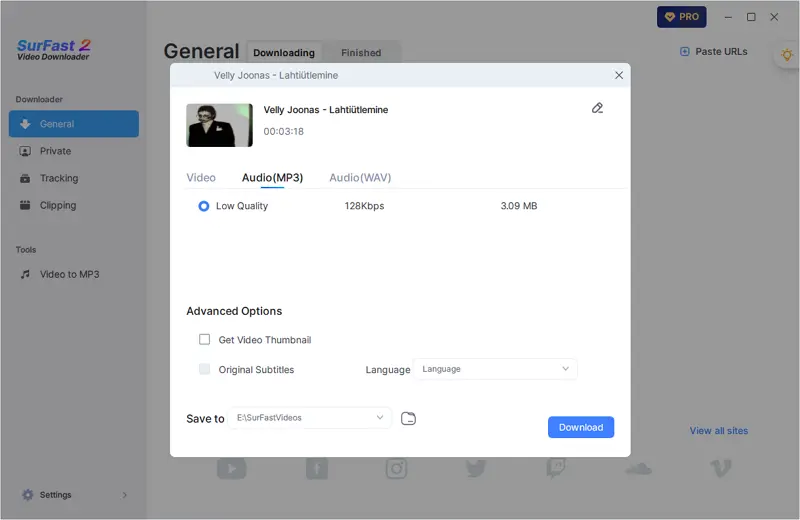This screenshot has width=800, height=520.
Task: Click the Vimeo site icon
Action: [721, 468]
